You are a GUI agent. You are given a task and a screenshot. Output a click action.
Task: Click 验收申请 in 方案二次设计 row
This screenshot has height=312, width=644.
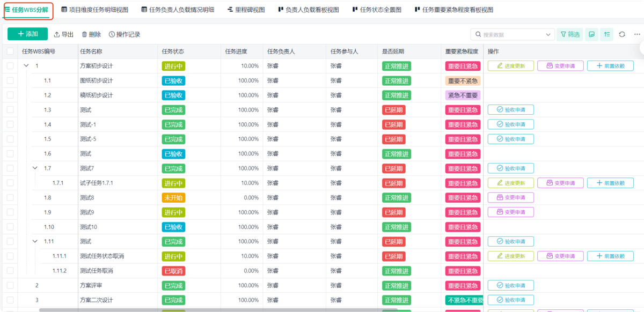[x=511, y=300]
